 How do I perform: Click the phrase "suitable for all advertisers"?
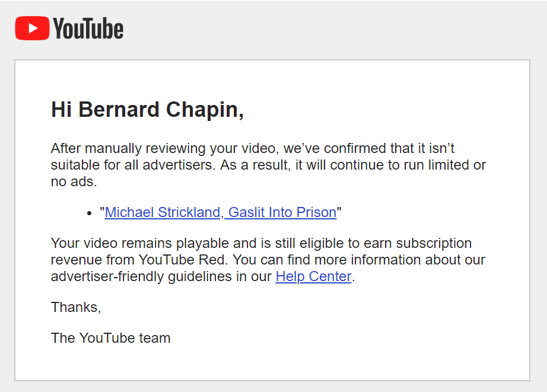tap(132, 165)
